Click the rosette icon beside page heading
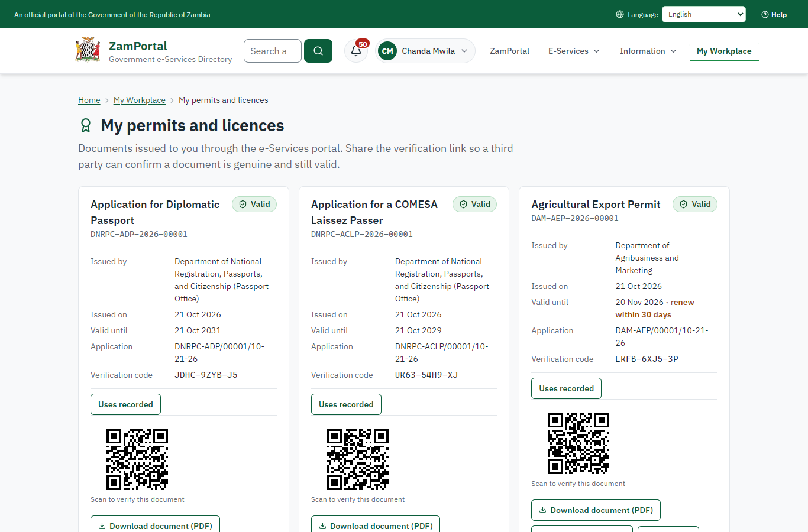 click(86, 125)
